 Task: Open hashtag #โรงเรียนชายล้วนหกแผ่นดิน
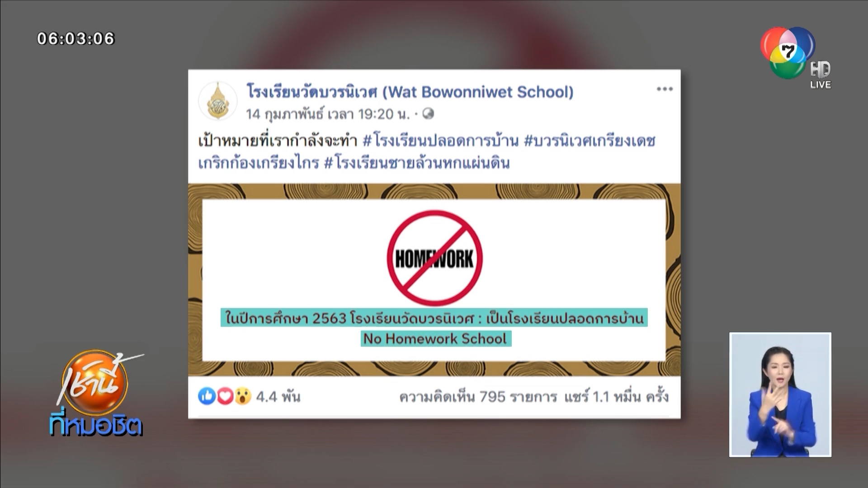(417, 163)
